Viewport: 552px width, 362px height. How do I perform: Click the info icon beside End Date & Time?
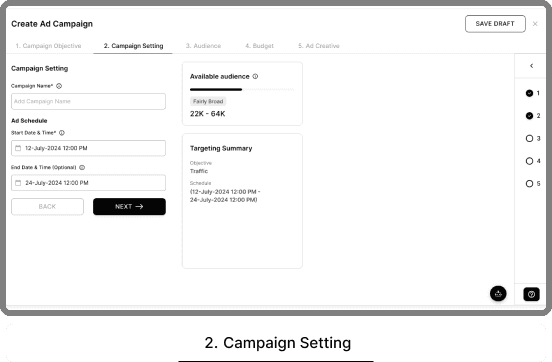pyautogui.click(x=82, y=167)
